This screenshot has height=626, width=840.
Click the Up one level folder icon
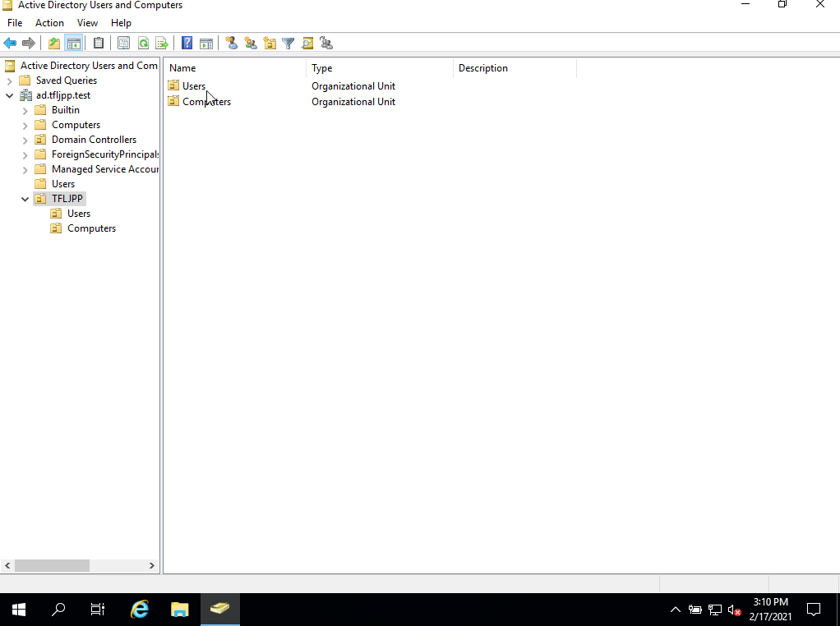pyautogui.click(x=54, y=44)
